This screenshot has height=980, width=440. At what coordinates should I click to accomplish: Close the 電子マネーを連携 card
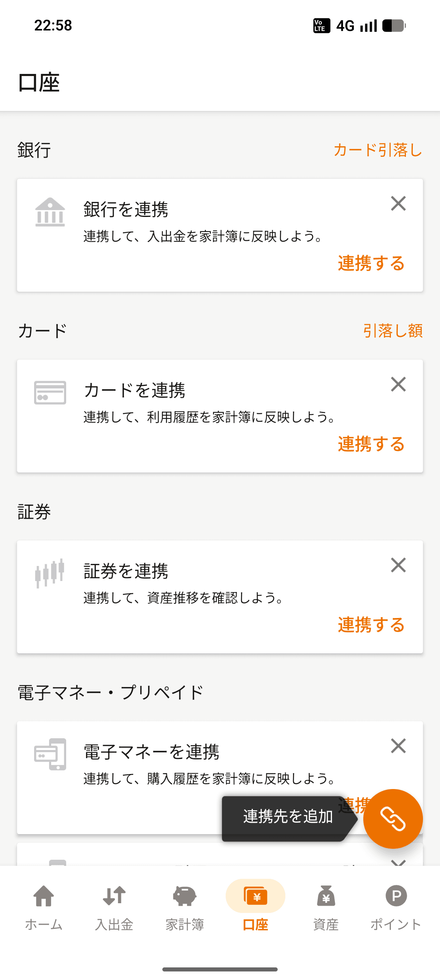(398, 746)
